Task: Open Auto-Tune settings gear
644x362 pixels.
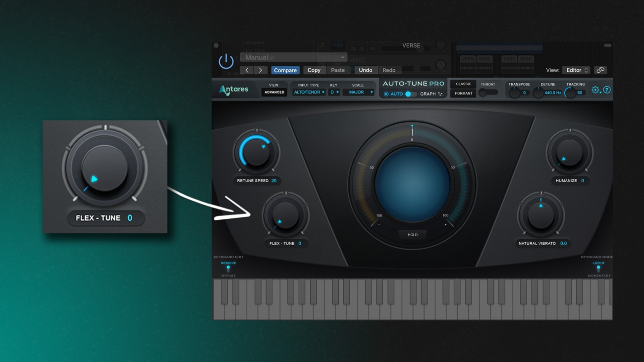Action: click(595, 90)
